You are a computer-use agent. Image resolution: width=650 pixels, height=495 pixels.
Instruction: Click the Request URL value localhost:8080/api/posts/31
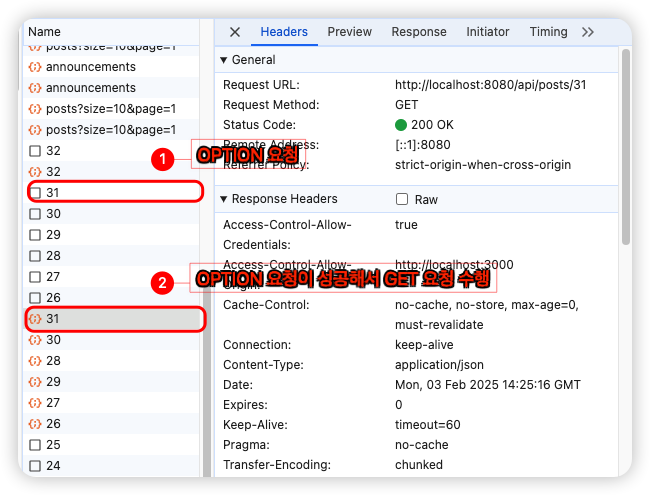point(490,84)
